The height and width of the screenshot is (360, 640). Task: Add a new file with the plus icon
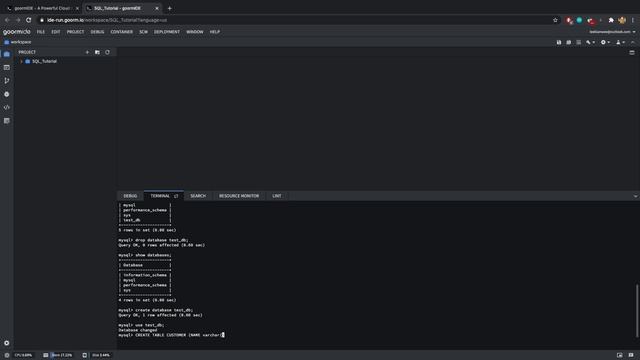click(87, 52)
